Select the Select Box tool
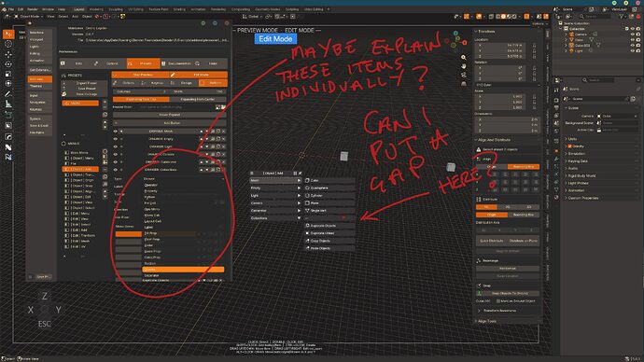 tap(8, 35)
